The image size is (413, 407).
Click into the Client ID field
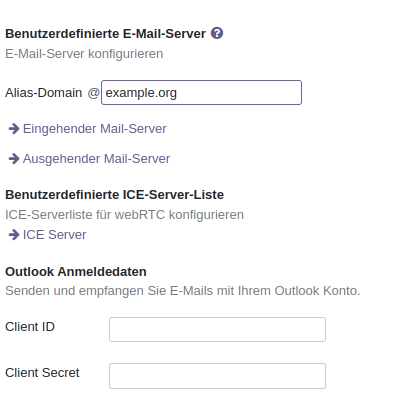217,329
